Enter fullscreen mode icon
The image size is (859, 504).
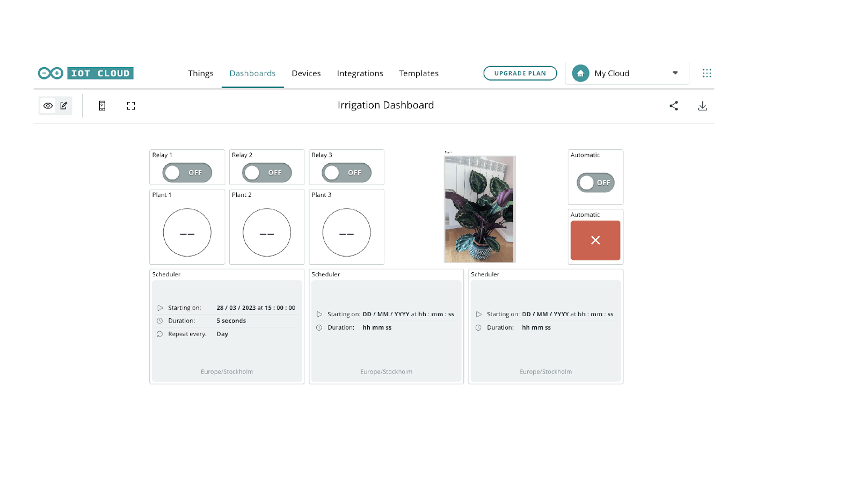[x=131, y=106]
